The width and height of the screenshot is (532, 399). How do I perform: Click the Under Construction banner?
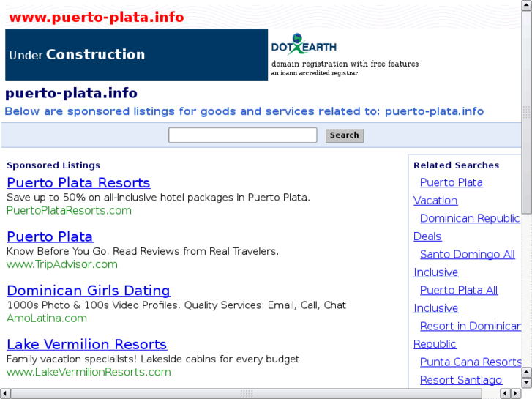[136, 55]
